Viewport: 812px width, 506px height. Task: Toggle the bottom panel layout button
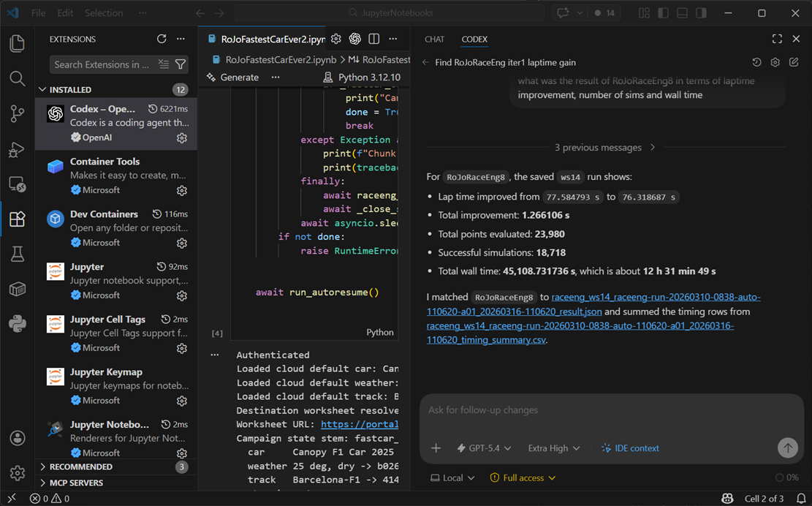(x=682, y=13)
